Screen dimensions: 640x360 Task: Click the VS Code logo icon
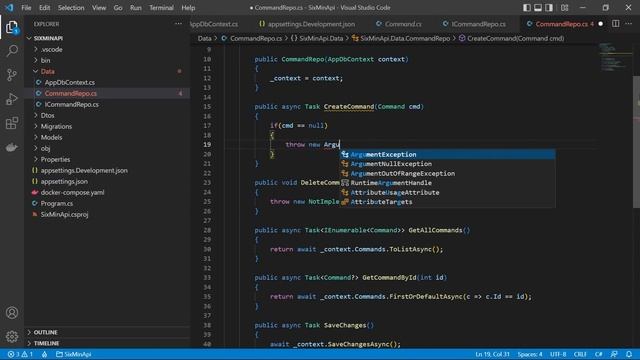[x=9, y=8]
